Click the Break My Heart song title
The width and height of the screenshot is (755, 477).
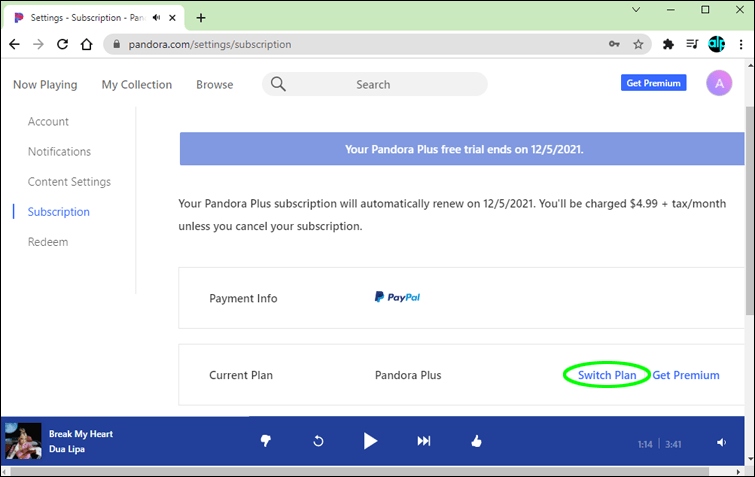click(x=81, y=434)
